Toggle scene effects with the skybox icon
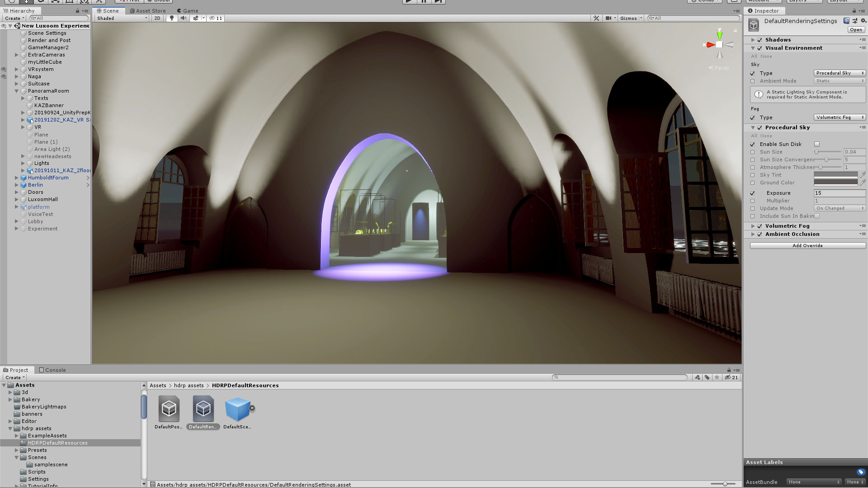The image size is (868, 488). 196,18
